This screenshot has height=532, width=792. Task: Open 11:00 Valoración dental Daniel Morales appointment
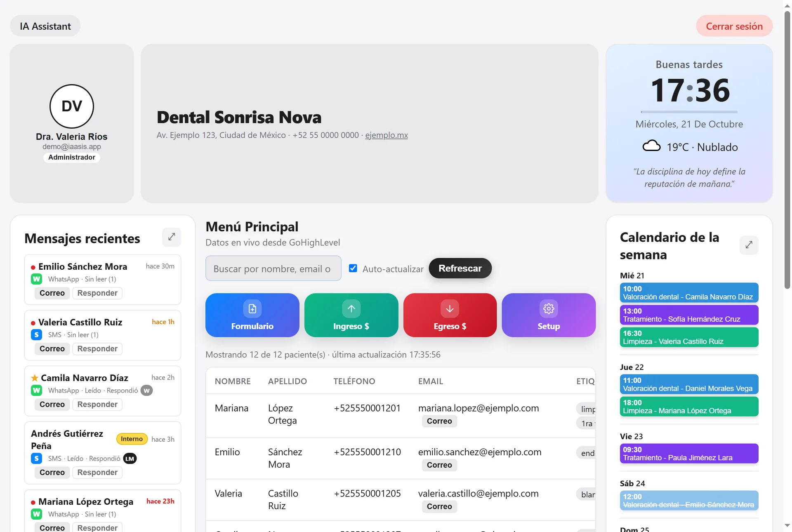pos(689,384)
